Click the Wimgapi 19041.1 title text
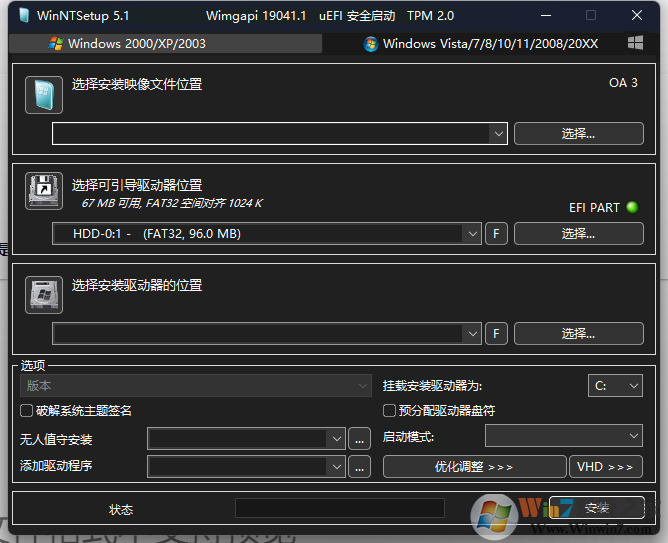This screenshot has width=668, height=543. coord(256,16)
